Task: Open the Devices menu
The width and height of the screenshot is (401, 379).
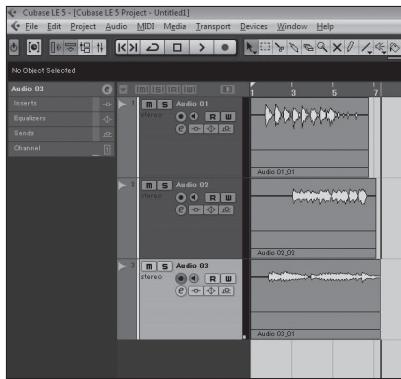Action: pyautogui.click(x=254, y=26)
